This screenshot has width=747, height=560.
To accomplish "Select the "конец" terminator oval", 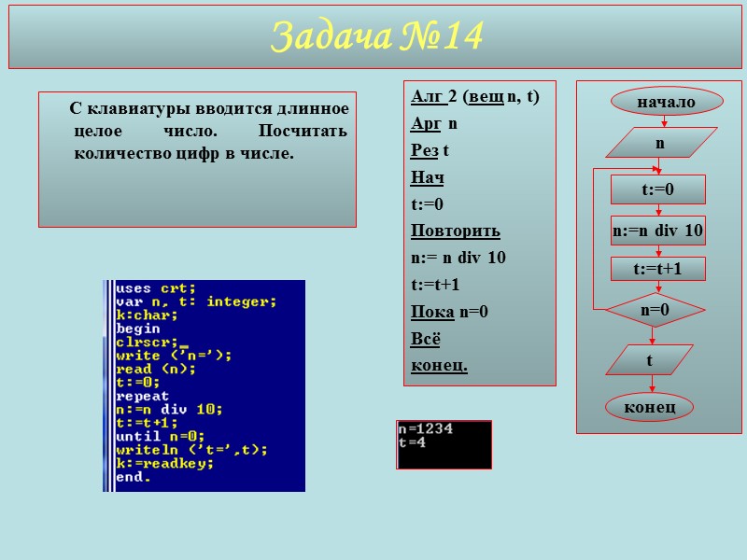I will (652, 408).
